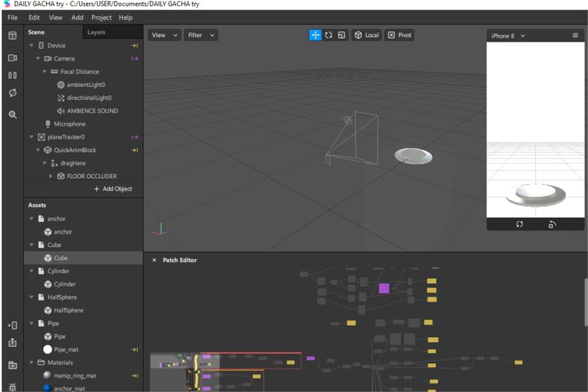588x392 pixels.
Task: Click the layout panel icon in left sidebar
Action: [12, 36]
